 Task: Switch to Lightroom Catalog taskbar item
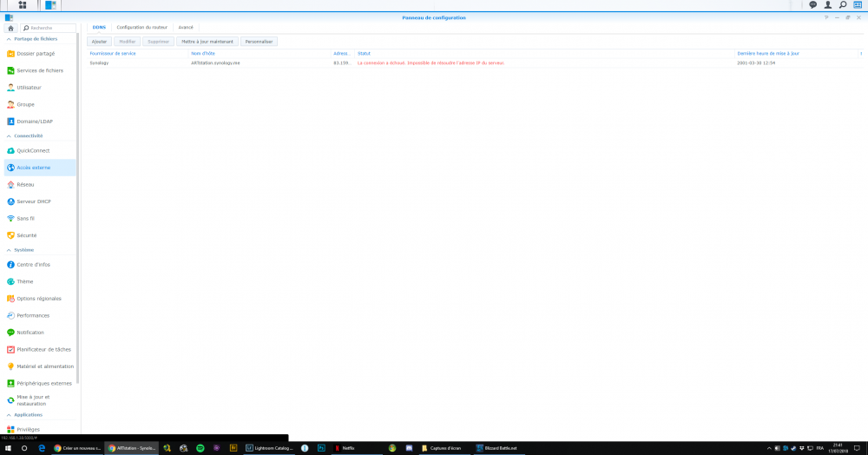(x=270, y=448)
